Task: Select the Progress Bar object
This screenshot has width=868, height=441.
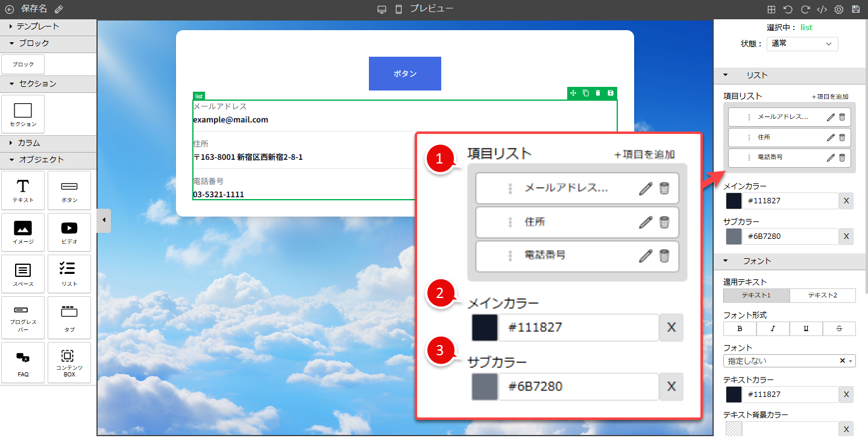Action: coord(23,317)
